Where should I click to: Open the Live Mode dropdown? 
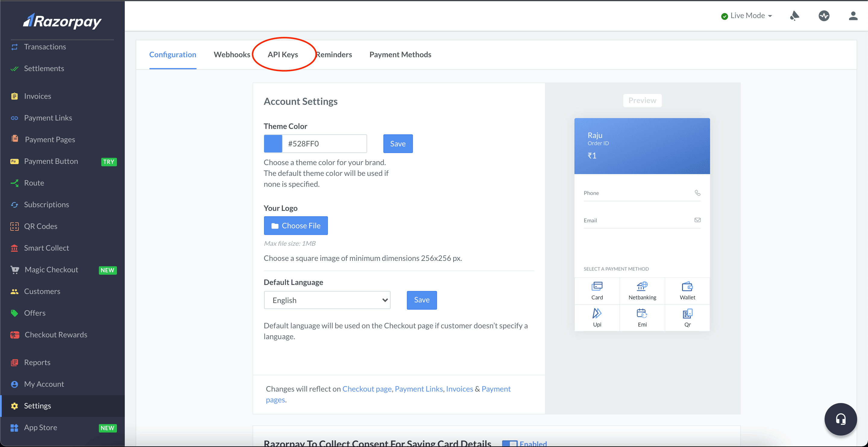point(747,15)
